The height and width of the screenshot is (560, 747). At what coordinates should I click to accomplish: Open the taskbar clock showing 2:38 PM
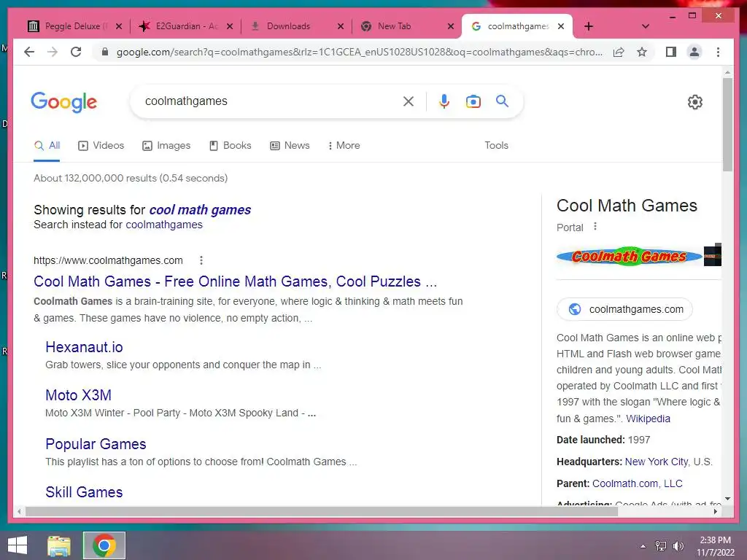pyautogui.click(x=715, y=546)
